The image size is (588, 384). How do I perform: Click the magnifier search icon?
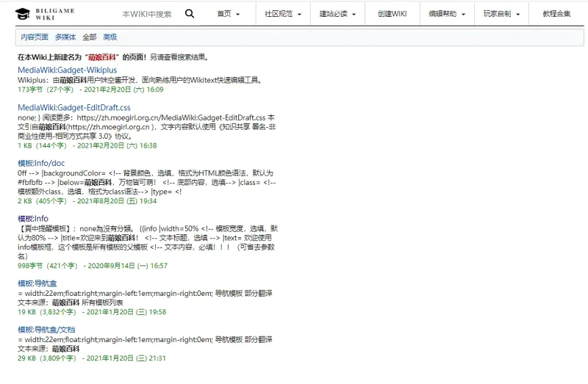[190, 14]
